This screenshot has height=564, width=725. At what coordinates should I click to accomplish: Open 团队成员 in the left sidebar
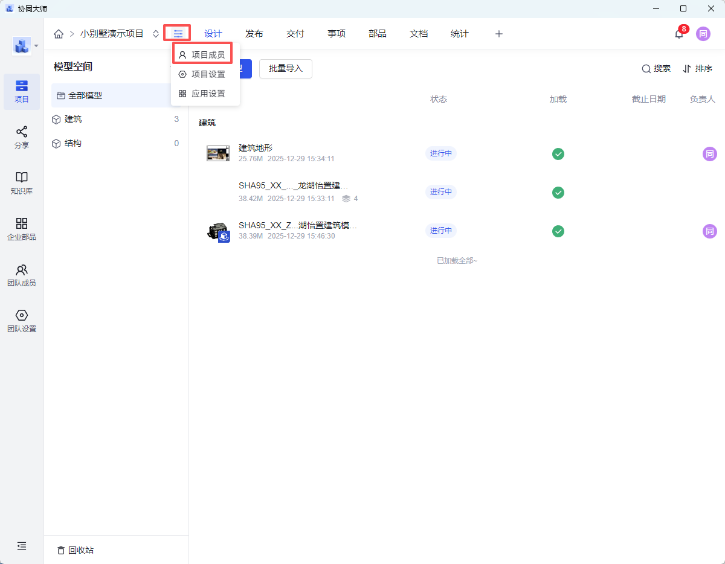point(21,274)
